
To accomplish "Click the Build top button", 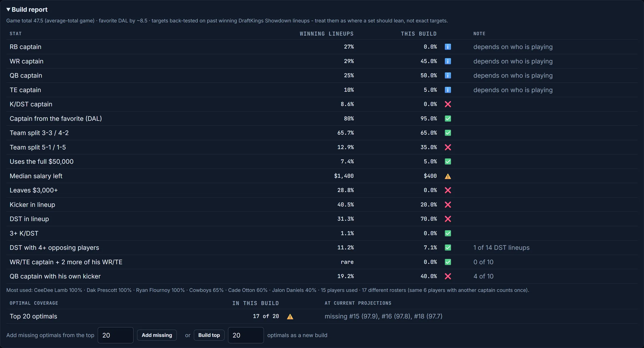I will pyautogui.click(x=209, y=335).
